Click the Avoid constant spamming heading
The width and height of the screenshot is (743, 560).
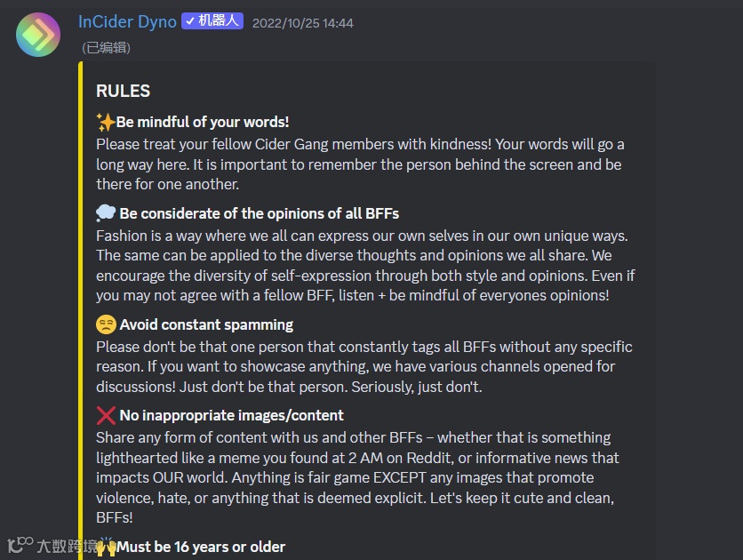tap(206, 324)
